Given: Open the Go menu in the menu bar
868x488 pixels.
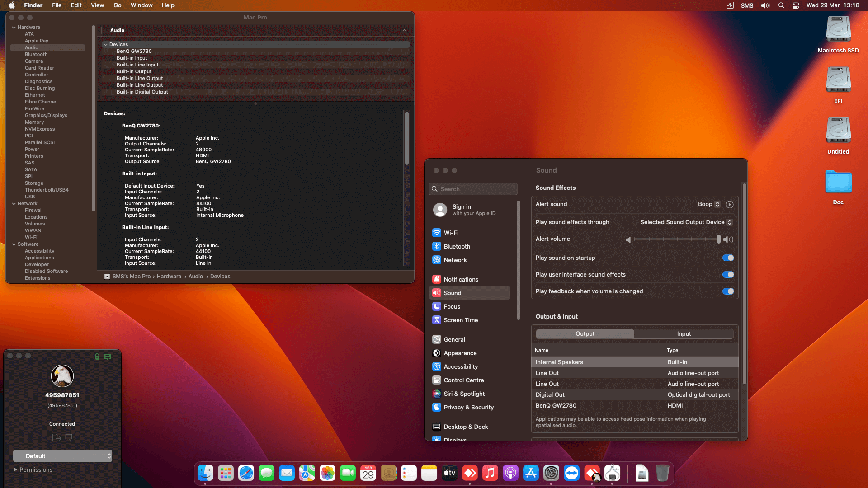Looking at the screenshot, I should (x=118, y=5).
